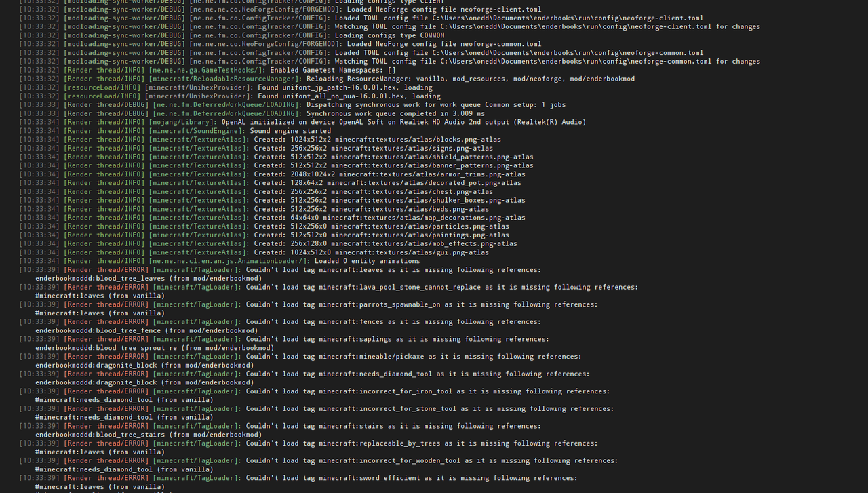Click 'Found unifont_all_no_pua-16.0.01.hex, loading' line

click(x=230, y=96)
